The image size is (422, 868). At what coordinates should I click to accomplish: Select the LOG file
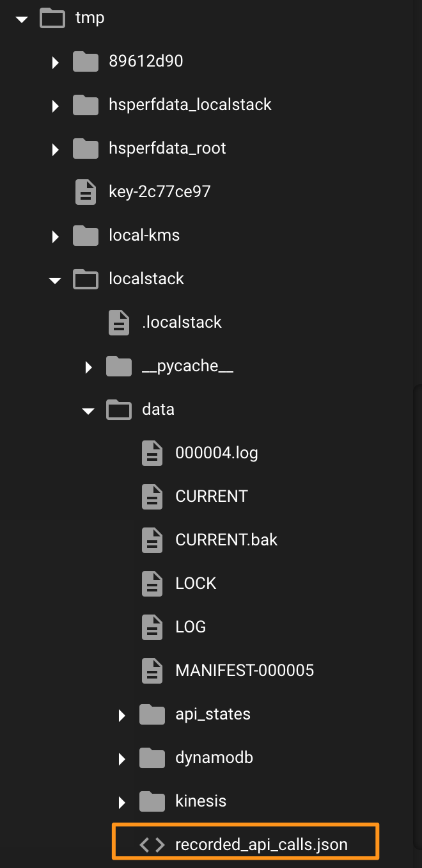[x=191, y=627]
